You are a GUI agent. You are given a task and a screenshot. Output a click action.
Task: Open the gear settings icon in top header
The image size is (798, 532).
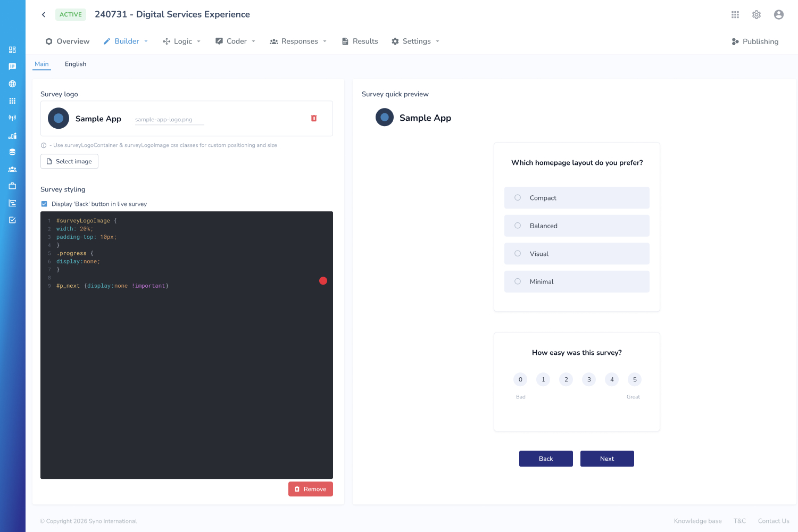click(x=757, y=14)
